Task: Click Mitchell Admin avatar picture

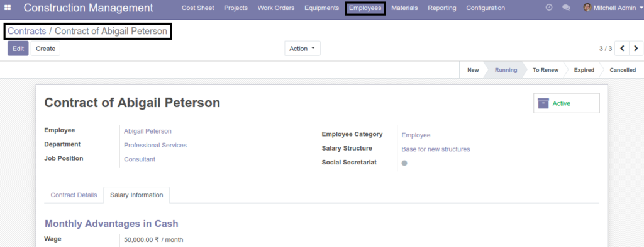Action: (587, 8)
